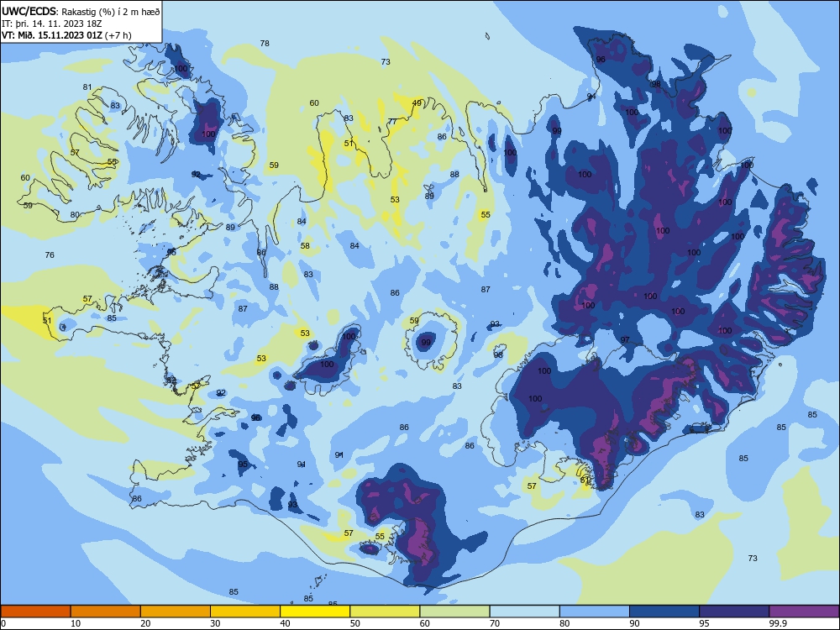Viewport: 840px width, 630px height.
Task: Click the '97' humidity value on the map
Action: [x=625, y=339]
